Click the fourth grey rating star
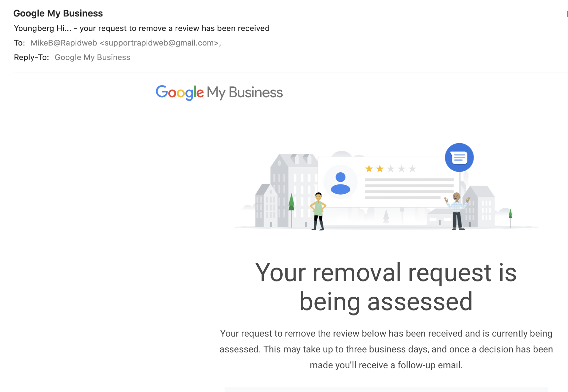Screen dimensions: 568x392 click(x=402, y=169)
